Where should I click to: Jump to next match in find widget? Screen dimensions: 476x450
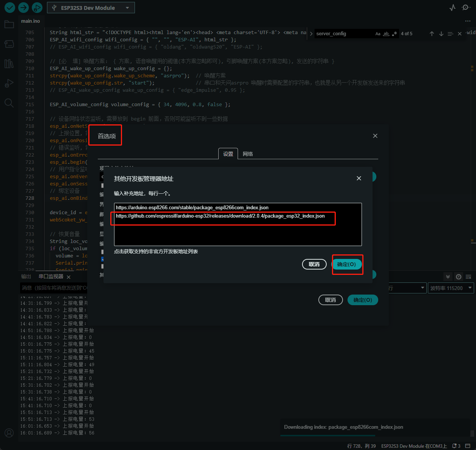[x=441, y=34]
